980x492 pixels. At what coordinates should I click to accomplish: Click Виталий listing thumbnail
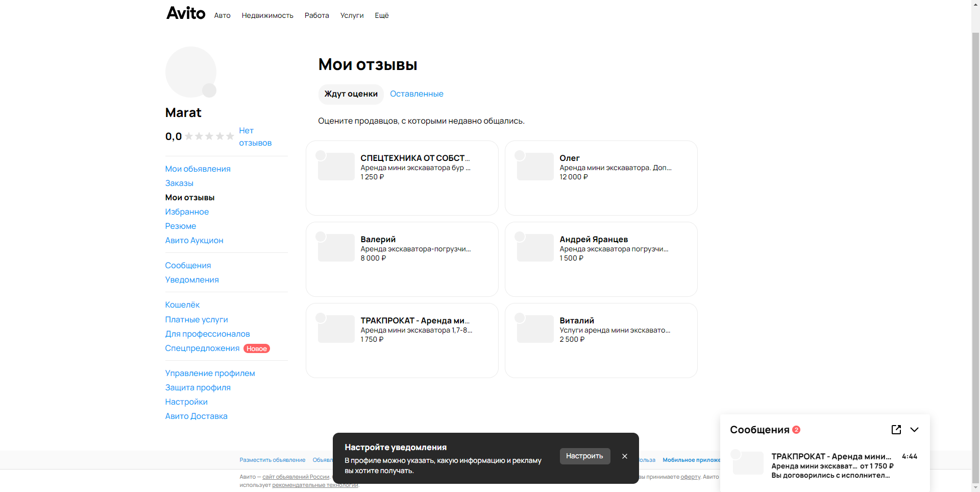535,329
